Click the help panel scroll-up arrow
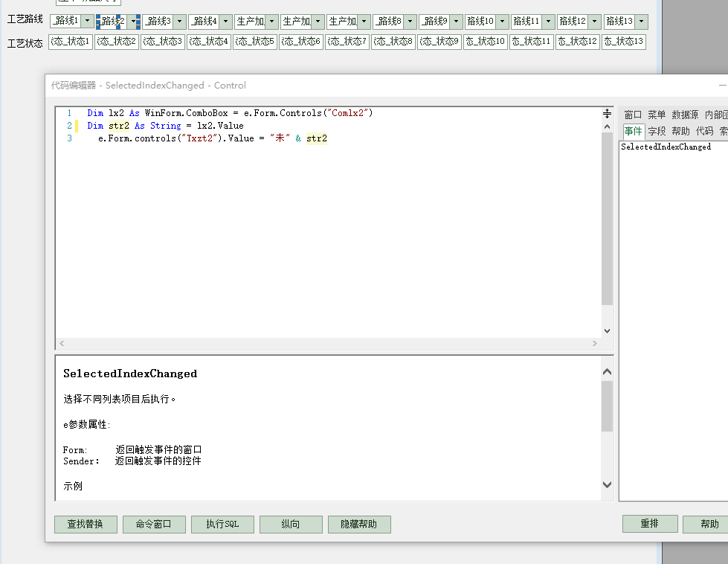This screenshot has width=728, height=564. 607,372
